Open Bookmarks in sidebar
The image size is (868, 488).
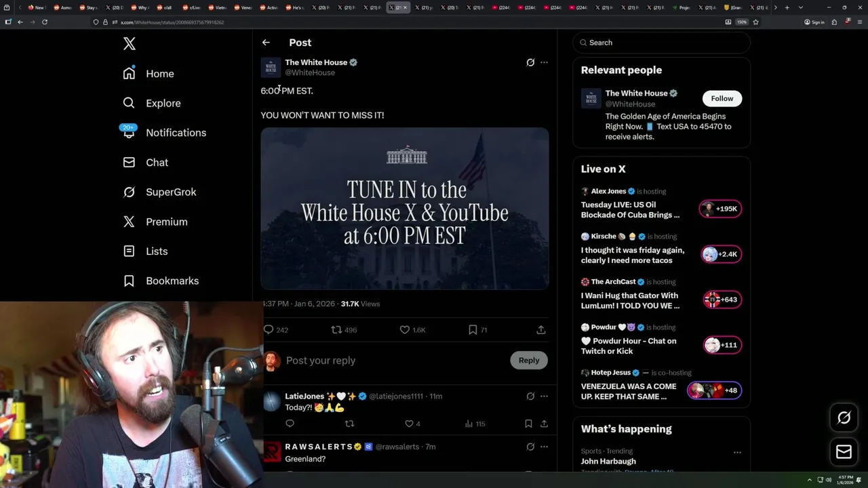click(x=161, y=281)
